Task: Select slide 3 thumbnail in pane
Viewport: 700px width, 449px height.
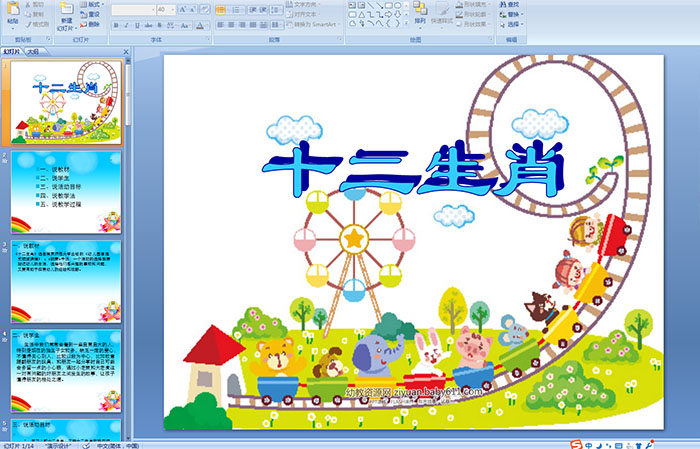Action: pos(66,281)
